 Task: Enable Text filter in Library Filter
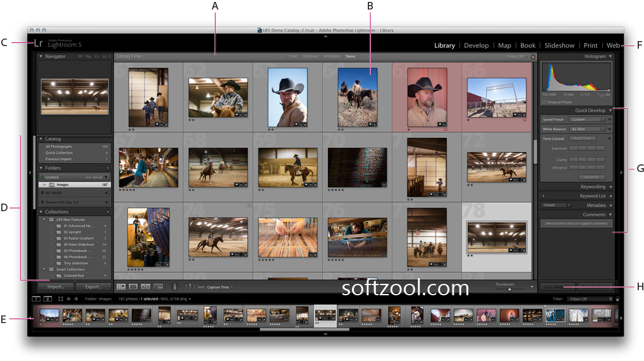(293, 56)
